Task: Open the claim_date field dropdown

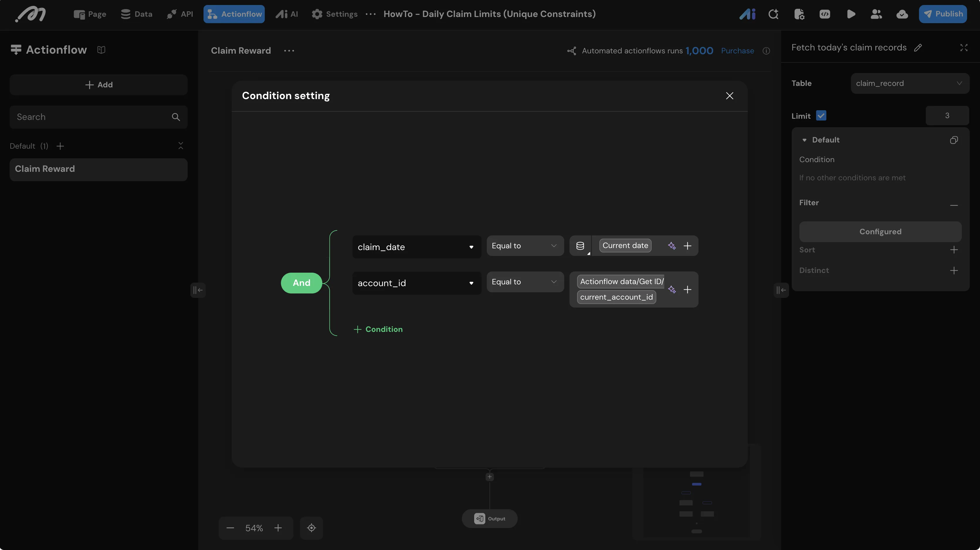Action: (417, 247)
